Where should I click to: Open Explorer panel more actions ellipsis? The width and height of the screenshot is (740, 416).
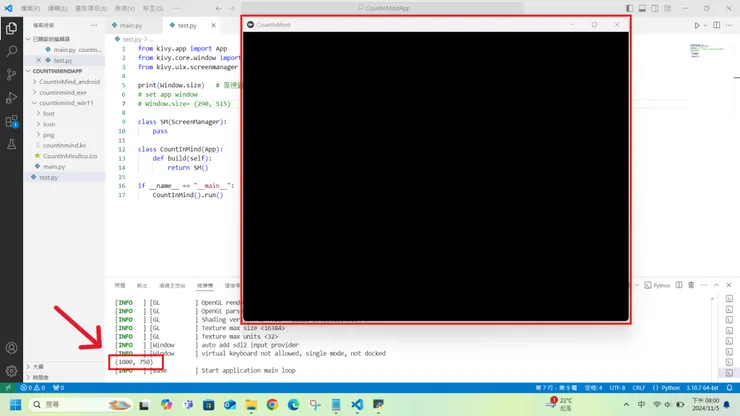(94, 25)
